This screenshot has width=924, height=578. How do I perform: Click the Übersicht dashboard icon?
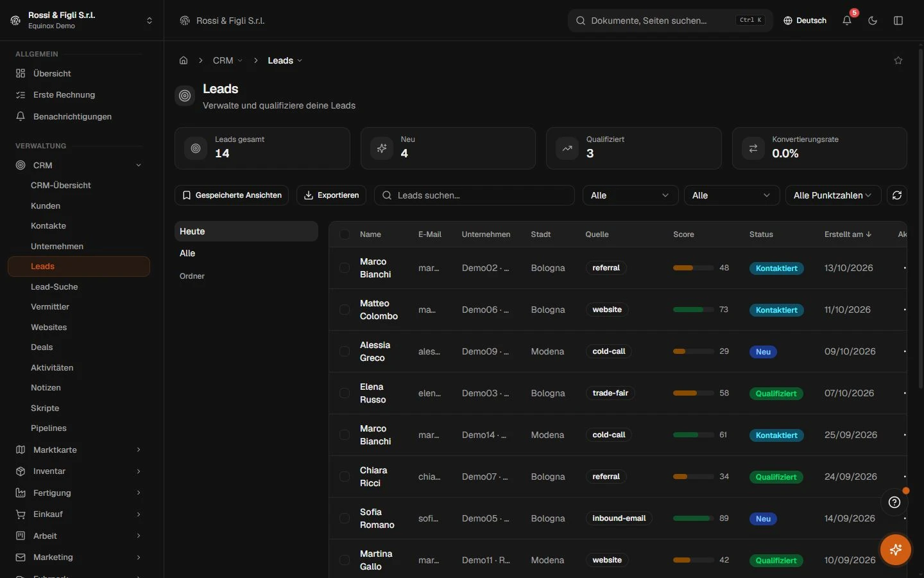tap(21, 73)
